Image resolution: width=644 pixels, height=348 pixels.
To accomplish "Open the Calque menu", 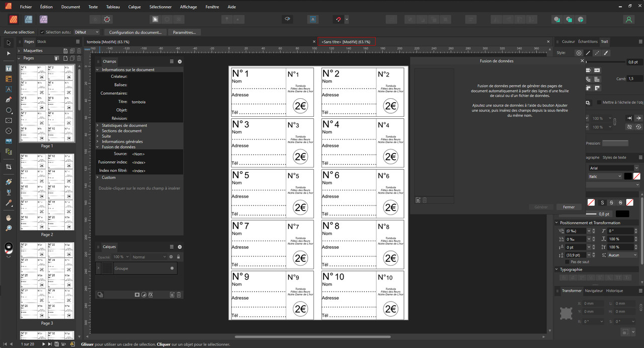I will pyautogui.click(x=135, y=7).
